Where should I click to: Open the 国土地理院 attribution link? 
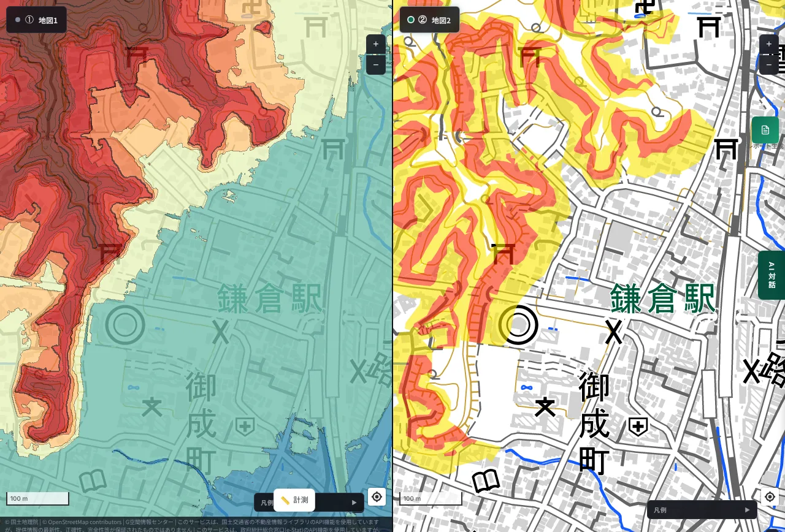coord(21,522)
